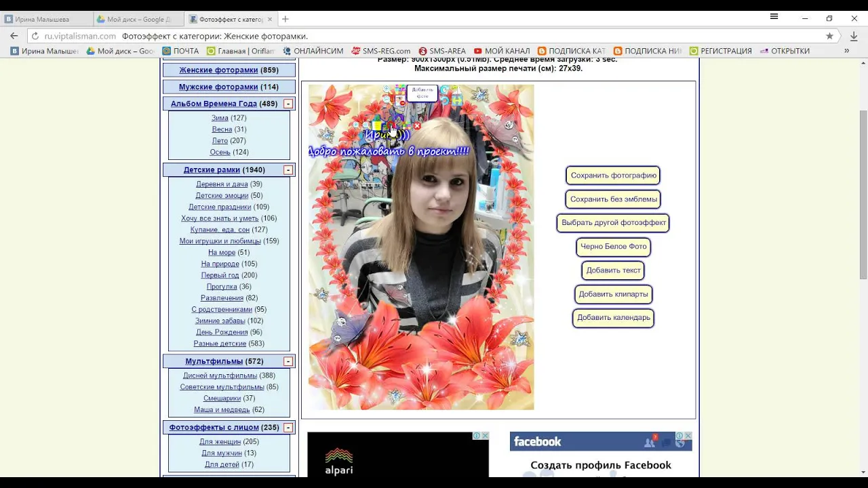Click Добавить текст button
Screen dimensions: 868x488
pyautogui.click(x=613, y=270)
